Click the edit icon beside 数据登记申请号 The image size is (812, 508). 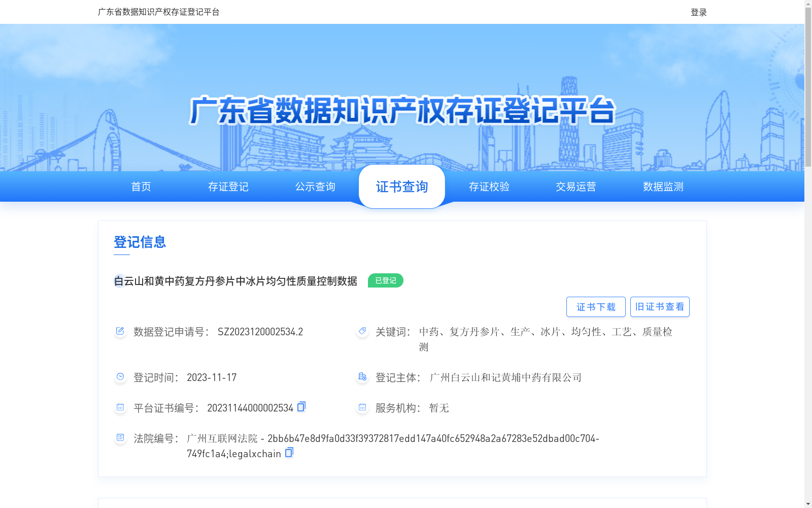120,331
